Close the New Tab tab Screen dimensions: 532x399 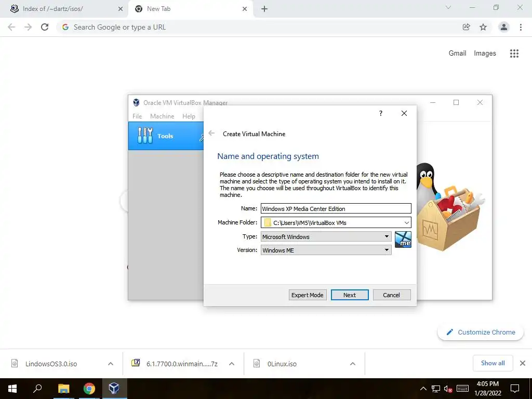point(245,9)
